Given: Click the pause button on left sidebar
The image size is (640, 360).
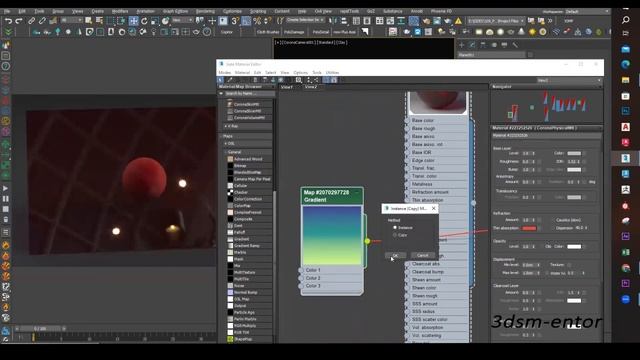Looking at the screenshot, I should [x=5, y=199].
